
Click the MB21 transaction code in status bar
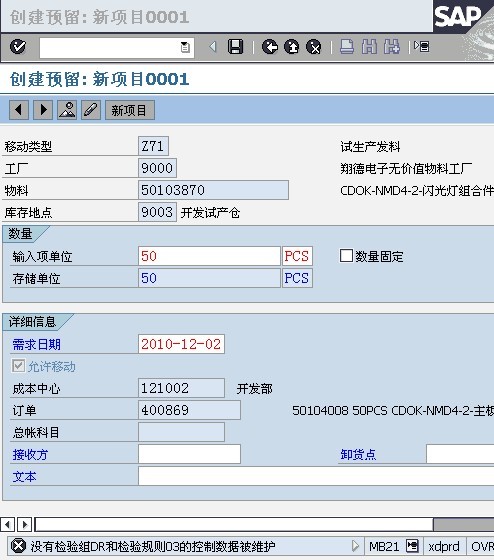coord(384,546)
